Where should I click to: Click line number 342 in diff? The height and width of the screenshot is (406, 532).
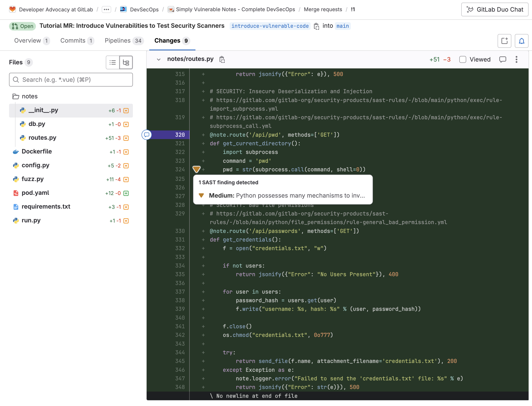[180, 335]
